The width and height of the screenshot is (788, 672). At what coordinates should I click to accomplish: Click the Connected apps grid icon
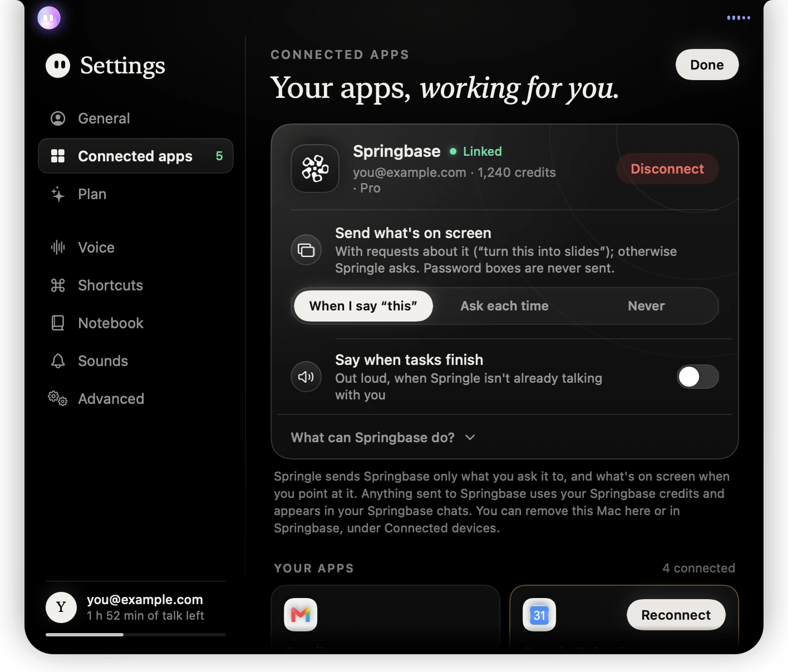pos(58,156)
